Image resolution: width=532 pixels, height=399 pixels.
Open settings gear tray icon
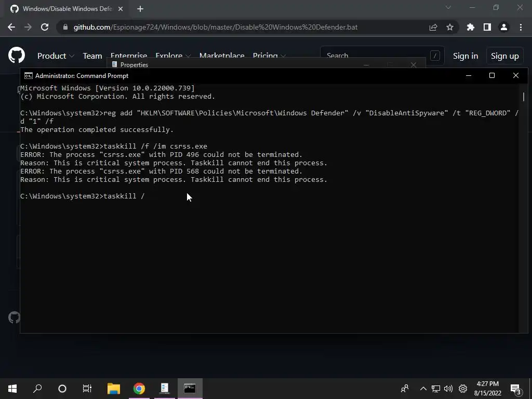click(463, 389)
